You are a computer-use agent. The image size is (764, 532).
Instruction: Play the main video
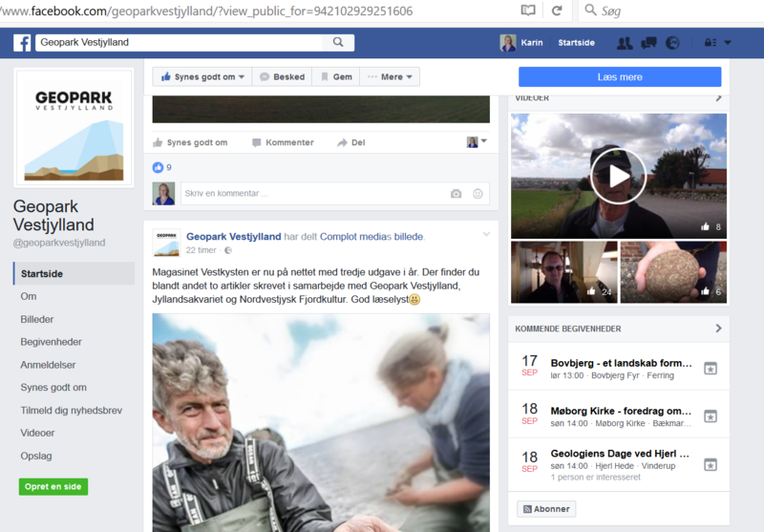pyautogui.click(x=618, y=176)
